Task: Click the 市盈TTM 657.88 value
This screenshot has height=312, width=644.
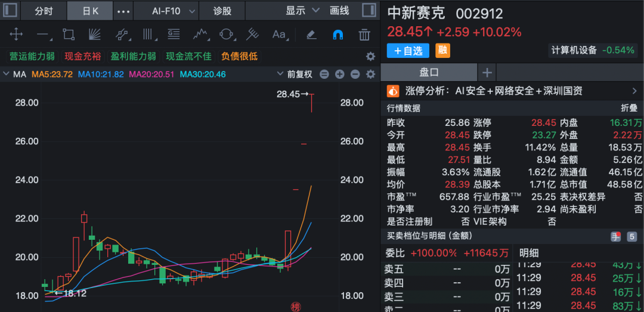Action: point(454,197)
